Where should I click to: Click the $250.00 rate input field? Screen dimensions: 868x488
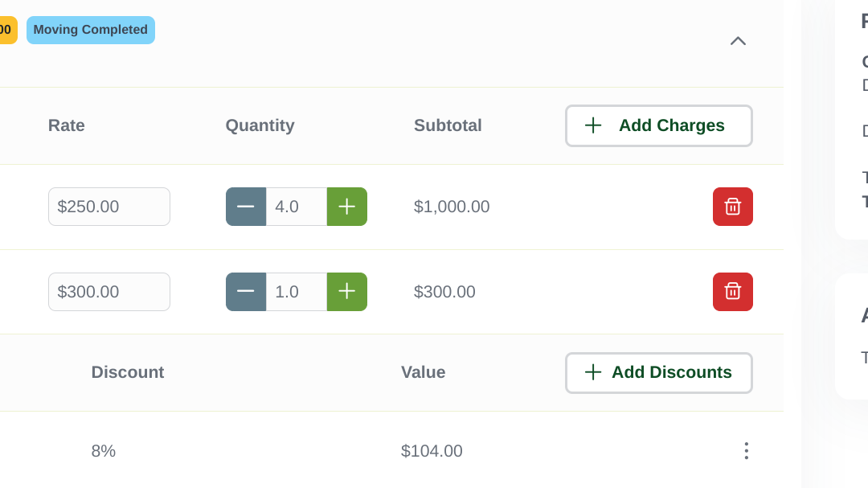(x=108, y=207)
